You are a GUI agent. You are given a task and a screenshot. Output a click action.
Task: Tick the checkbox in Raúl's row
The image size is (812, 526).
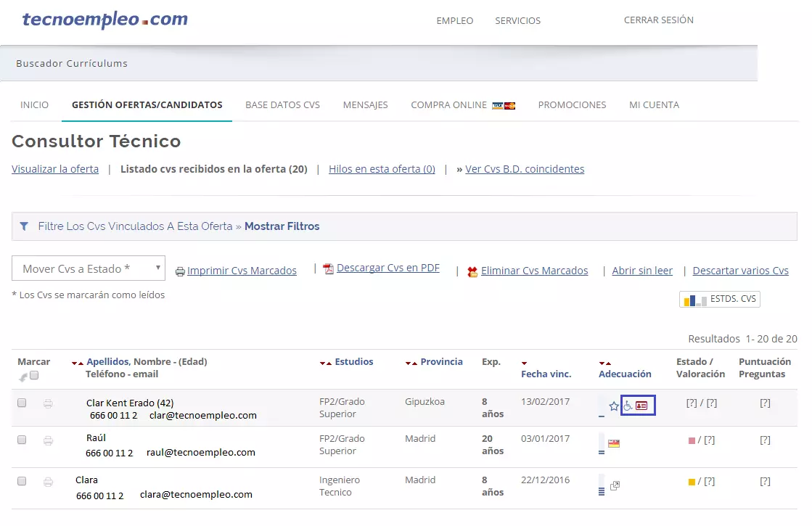[x=22, y=440]
